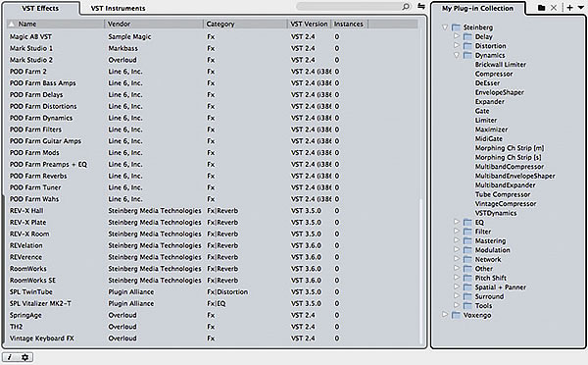Open the gear settings button at bottom
Screen dimensions: 588x365
pos(25,357)
